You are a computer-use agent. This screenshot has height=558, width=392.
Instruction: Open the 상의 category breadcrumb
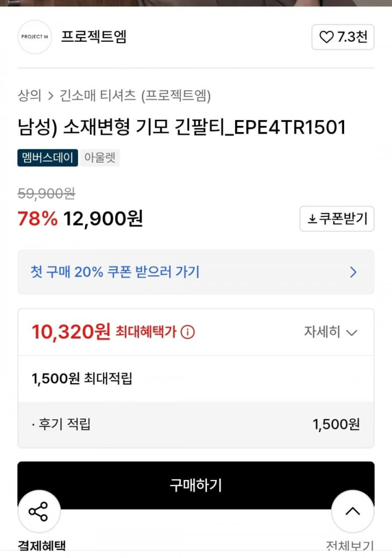point(29,96)
